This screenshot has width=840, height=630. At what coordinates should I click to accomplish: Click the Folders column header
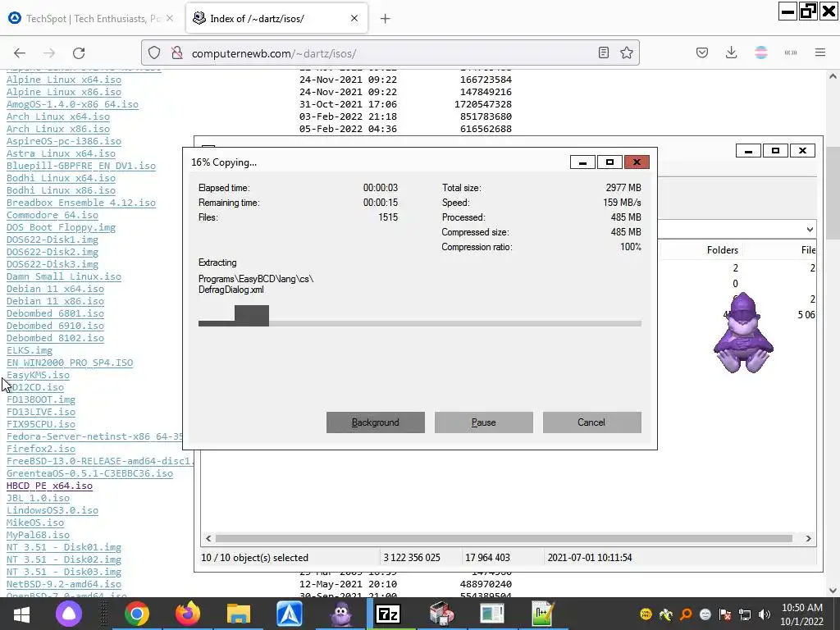coord(722,250)
